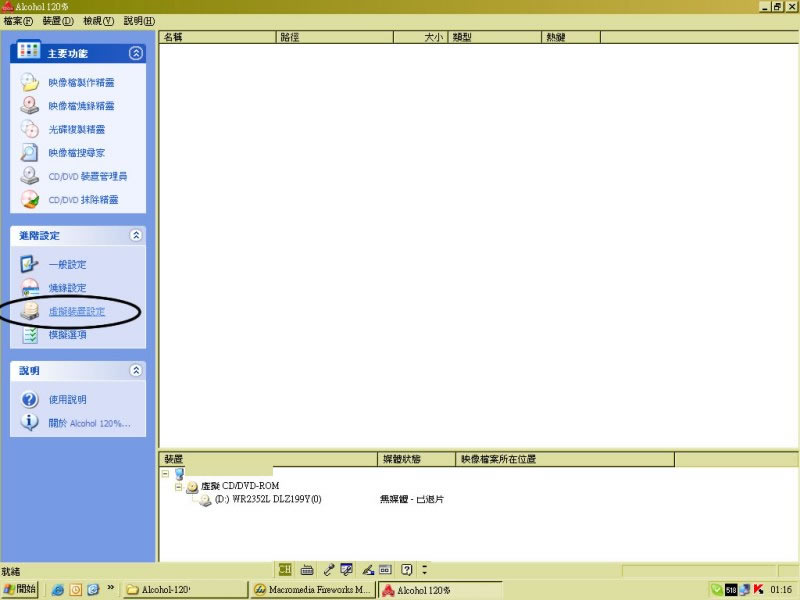The width and height of the screenshot is (800, 600).
Task: Click the CD/DVD 裝置管理員 drive icon
Action: tap(30, 176)
